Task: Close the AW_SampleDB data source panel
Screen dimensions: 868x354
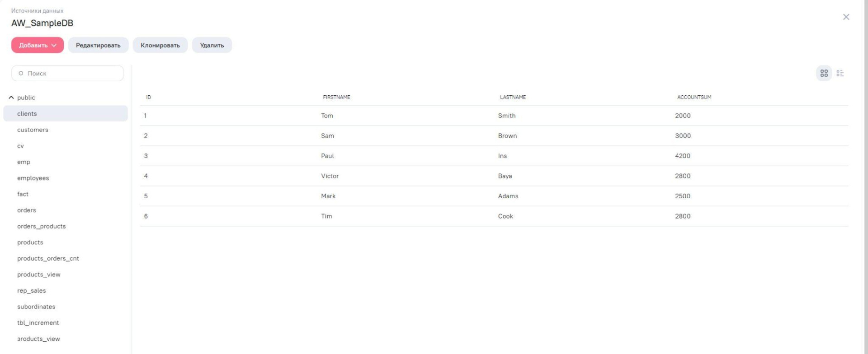Action: [846, 17]
